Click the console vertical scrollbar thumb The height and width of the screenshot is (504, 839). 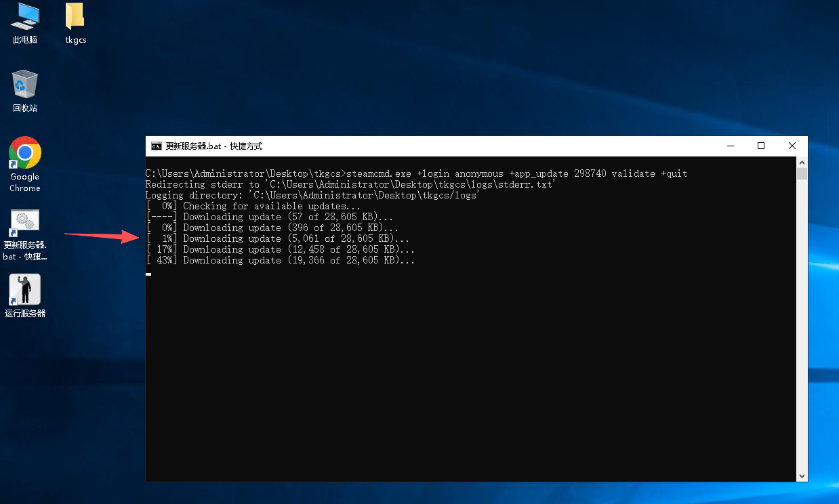click(x=802, y=174)
